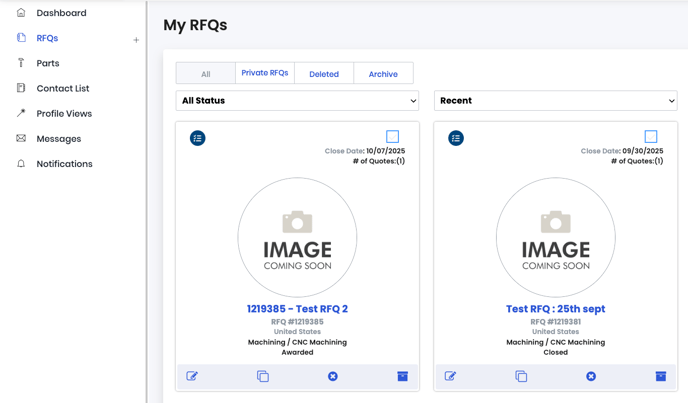Open checklist icon on Test RFQ 2 card

click(x=198, y=138)
